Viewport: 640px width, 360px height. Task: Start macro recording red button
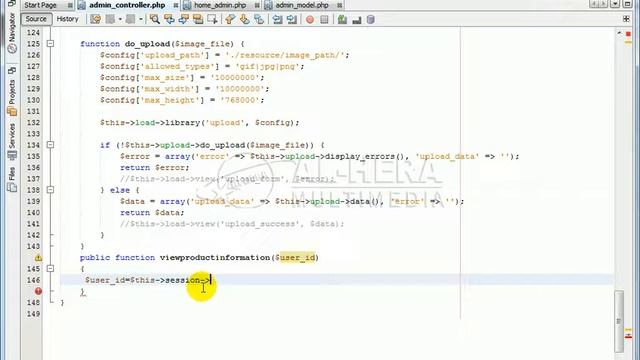310,19
